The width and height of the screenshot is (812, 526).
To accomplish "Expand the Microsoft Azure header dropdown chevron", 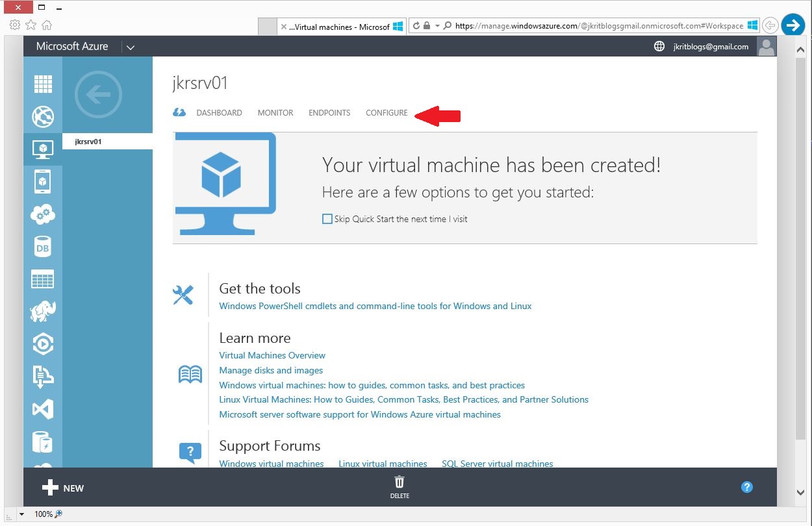I will [131, 47].
